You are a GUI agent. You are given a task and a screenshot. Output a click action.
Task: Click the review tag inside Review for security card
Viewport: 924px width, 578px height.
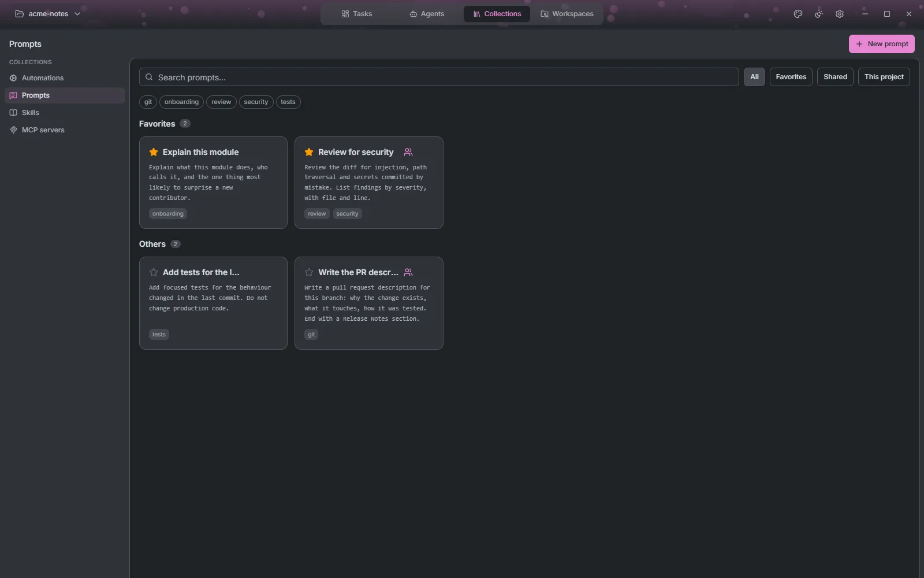(317, 214)
